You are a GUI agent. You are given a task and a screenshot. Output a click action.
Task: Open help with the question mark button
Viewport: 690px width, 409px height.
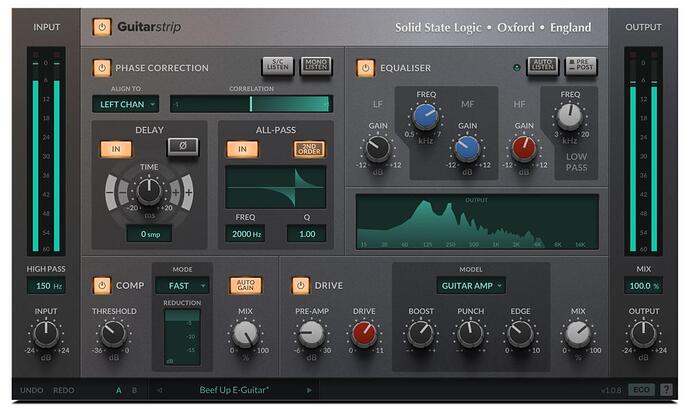click(x=666, y=390)
